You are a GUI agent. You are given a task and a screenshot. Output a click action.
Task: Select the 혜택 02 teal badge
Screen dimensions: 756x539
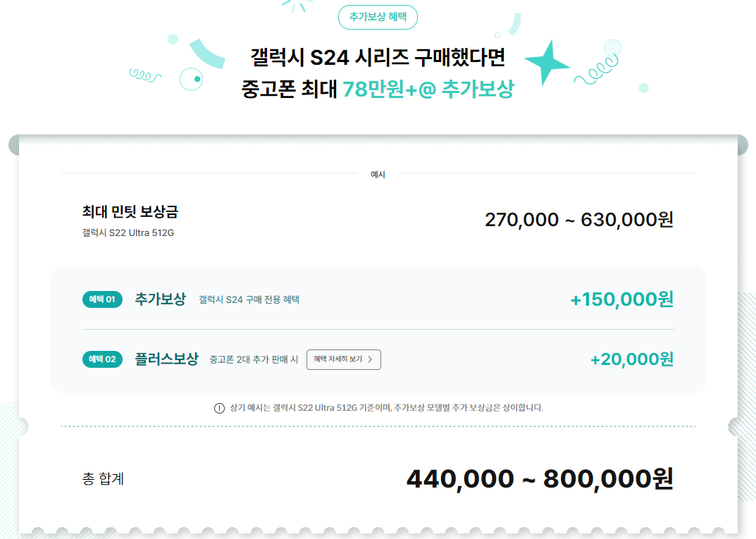coord(102,359)
